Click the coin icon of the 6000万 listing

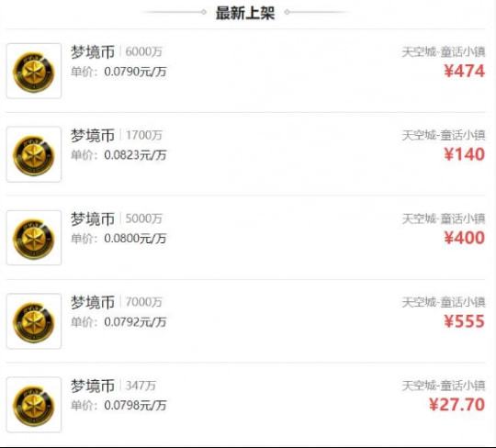coord(34,71)
